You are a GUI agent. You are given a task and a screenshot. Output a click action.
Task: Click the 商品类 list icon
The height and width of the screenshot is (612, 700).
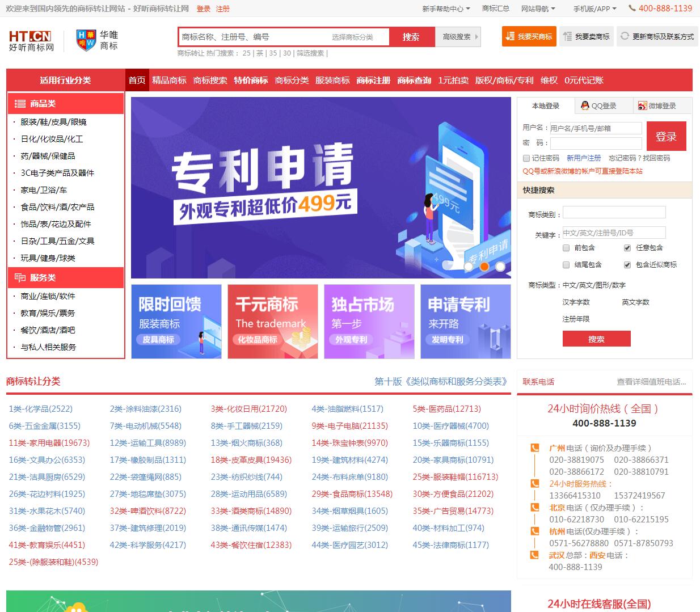tap(20, 103)
